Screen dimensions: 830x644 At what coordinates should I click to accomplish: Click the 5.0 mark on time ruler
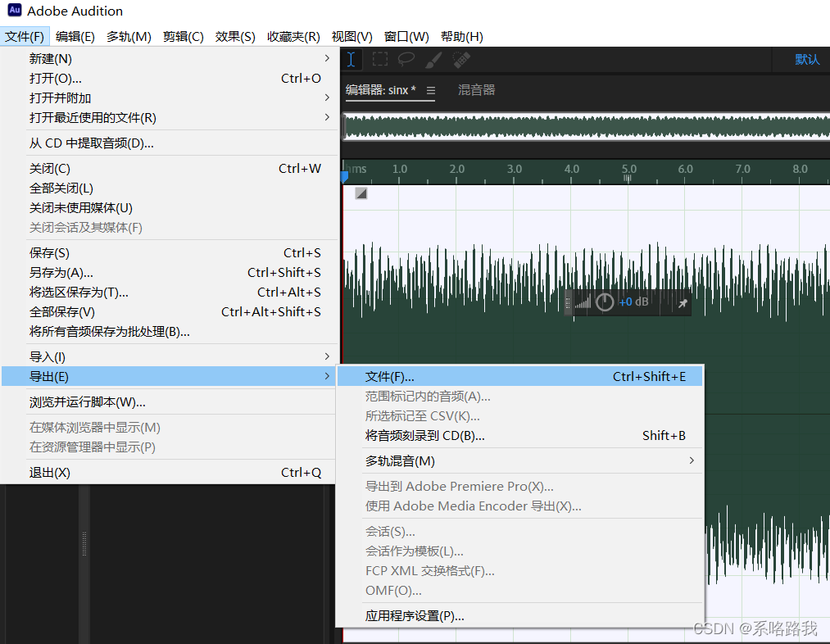click(628, 169)
